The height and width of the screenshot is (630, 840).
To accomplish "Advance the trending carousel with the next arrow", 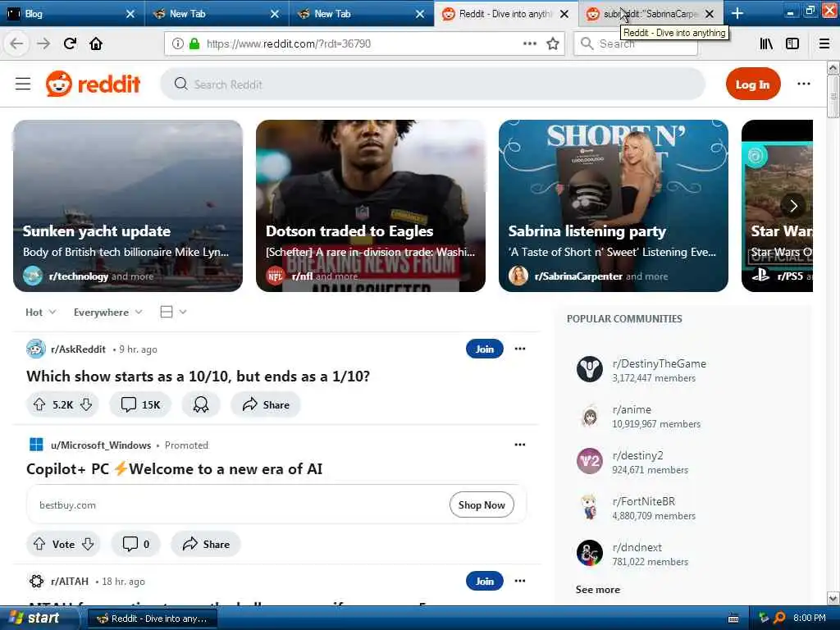I will coord(793,205).
